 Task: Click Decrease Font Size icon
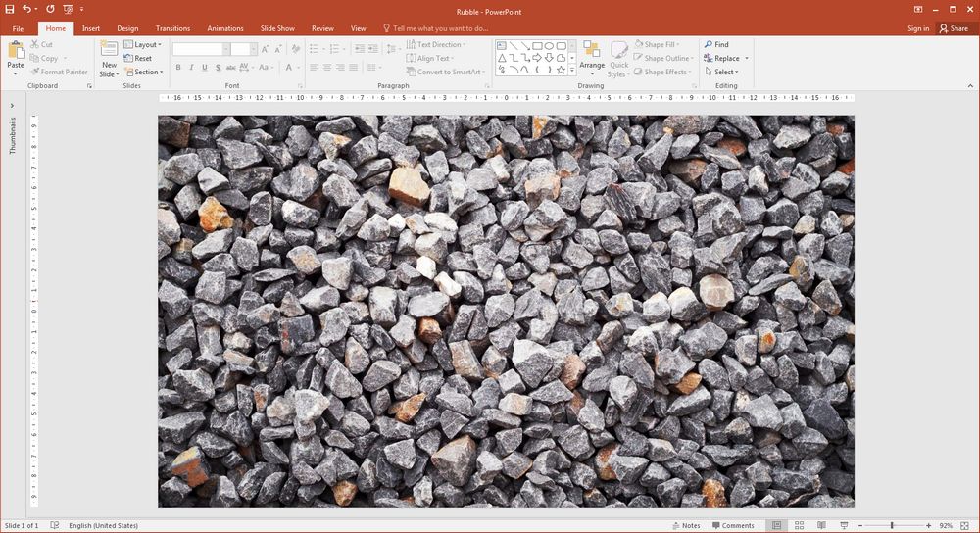(278, 49)
